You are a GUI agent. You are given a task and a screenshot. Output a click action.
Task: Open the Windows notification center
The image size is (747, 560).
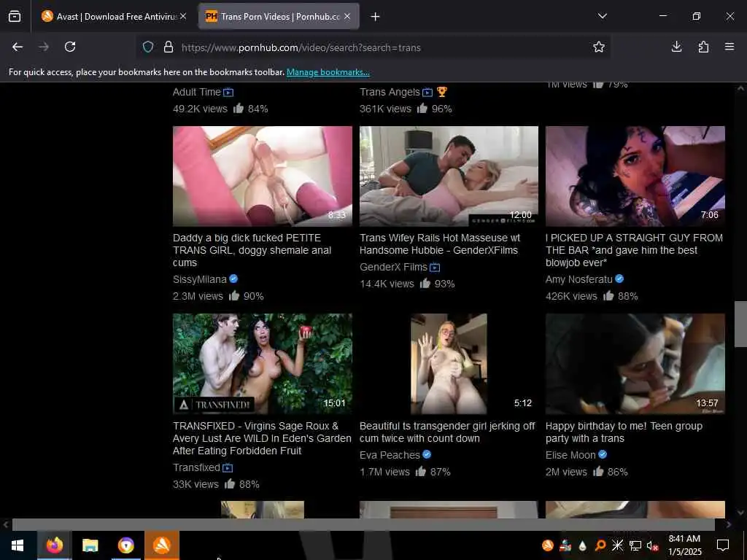tap(723, 545)
